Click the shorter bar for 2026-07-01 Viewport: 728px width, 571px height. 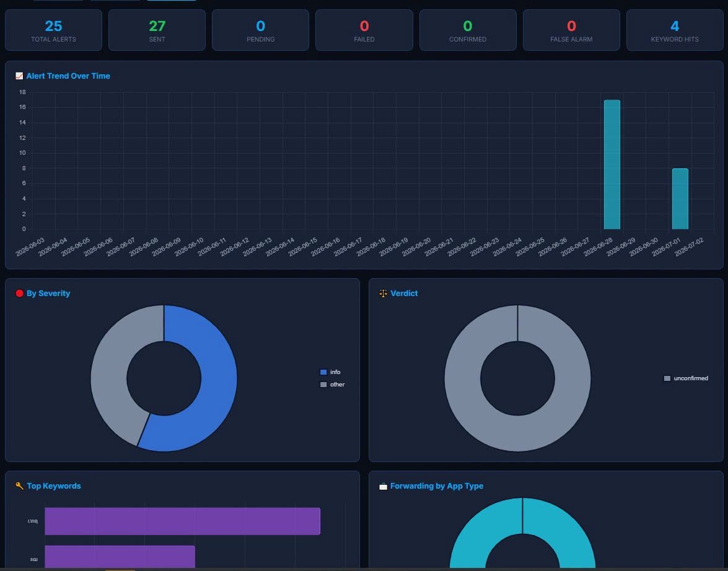coord(680,199)
